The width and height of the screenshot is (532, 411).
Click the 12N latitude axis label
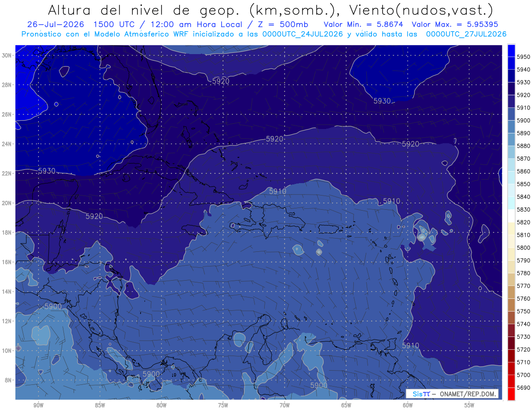click(x=7, y=321)
